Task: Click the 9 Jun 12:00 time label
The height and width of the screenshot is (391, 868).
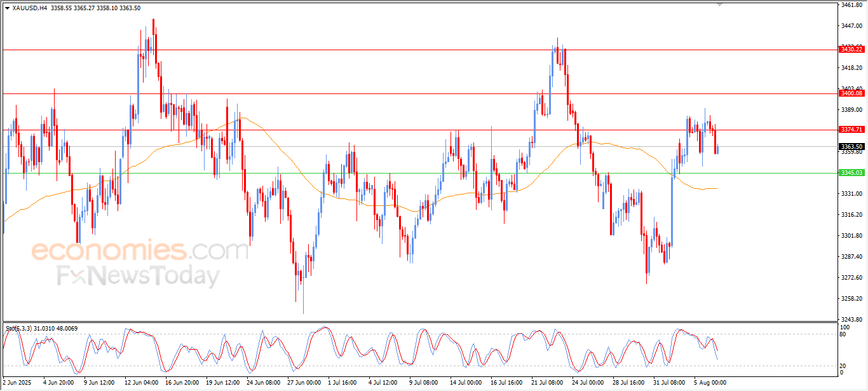Action: [100, 383]
